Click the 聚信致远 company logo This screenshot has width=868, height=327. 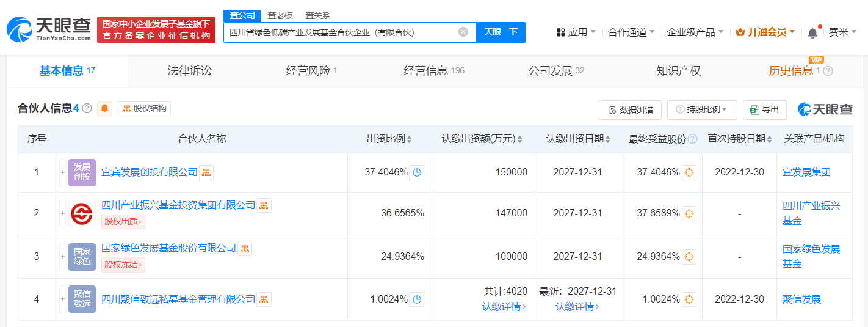click(x=82, y=299)
